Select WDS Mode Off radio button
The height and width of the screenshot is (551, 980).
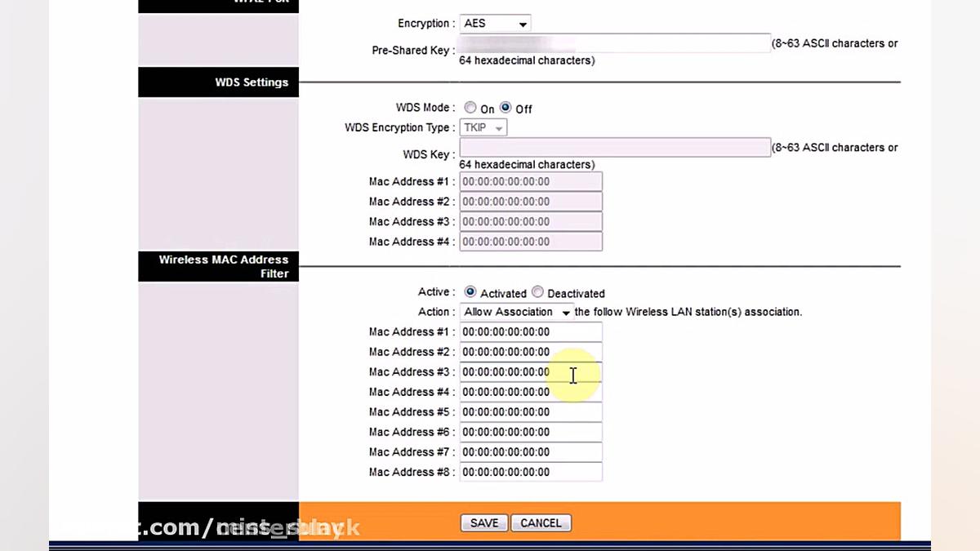(x=506, y=108)
